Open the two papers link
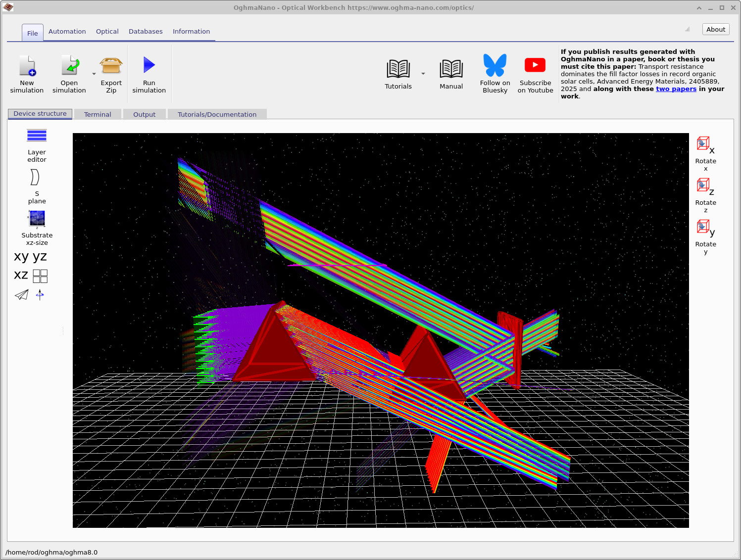This screenshot has height=560, width=741. 676,89
